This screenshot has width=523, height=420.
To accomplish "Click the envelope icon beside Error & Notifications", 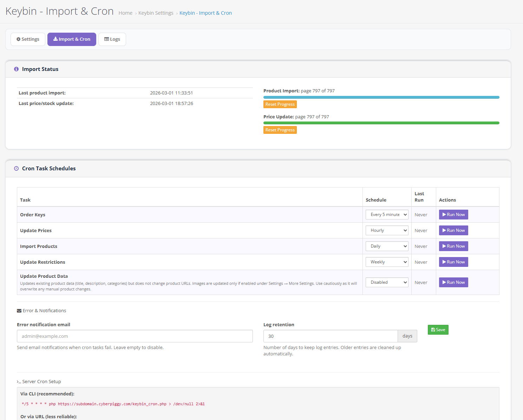I will 19,311.
